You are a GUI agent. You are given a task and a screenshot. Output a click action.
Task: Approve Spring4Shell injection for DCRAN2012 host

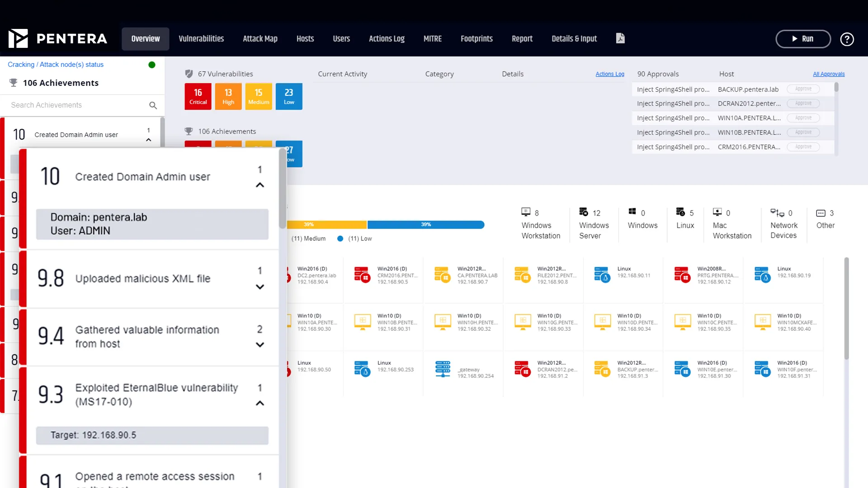click(803, 103)
